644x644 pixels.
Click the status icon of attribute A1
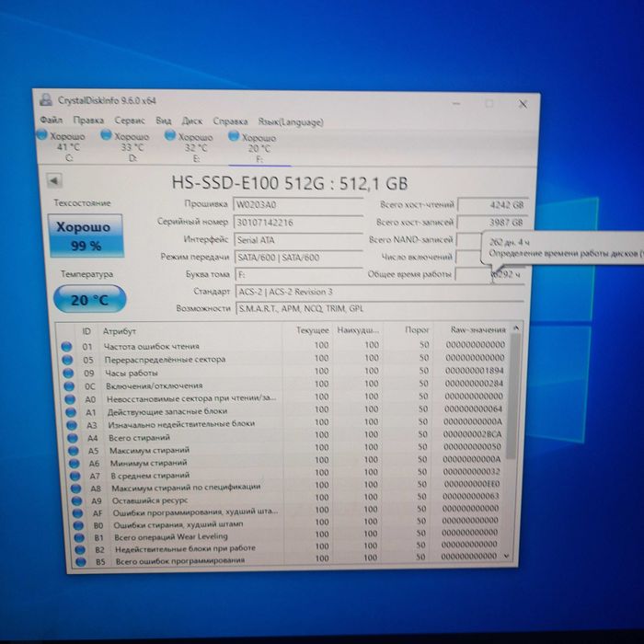coord(71,412)
